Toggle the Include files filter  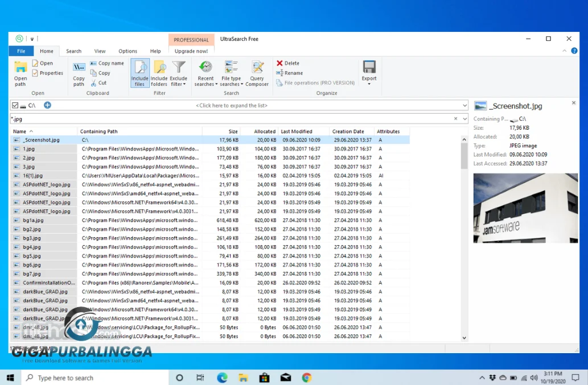(140, 73)
